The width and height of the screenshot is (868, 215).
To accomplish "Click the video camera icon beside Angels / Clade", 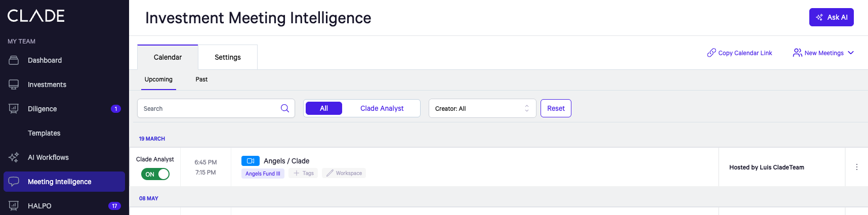I will pos(250,161).
